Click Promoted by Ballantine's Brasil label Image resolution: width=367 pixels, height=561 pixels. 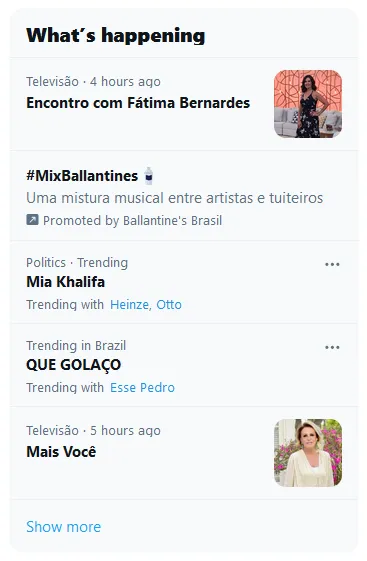(x=132, y=220)
